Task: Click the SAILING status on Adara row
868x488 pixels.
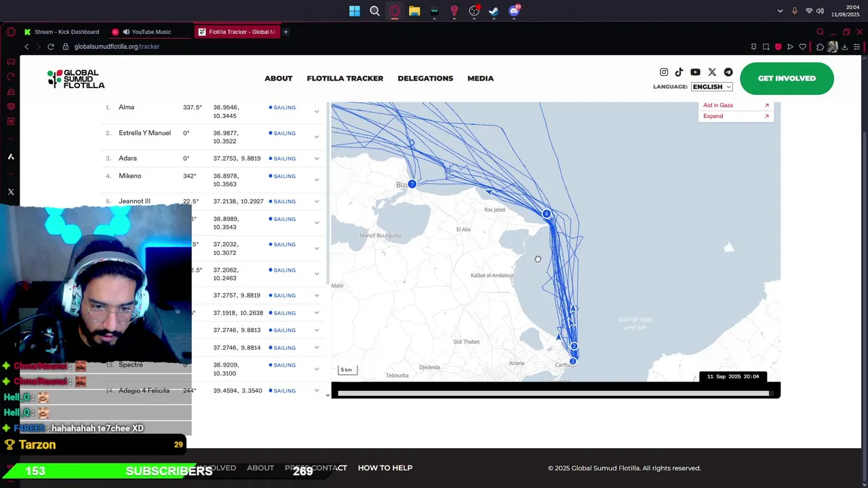Action: (x=282, y=159)
